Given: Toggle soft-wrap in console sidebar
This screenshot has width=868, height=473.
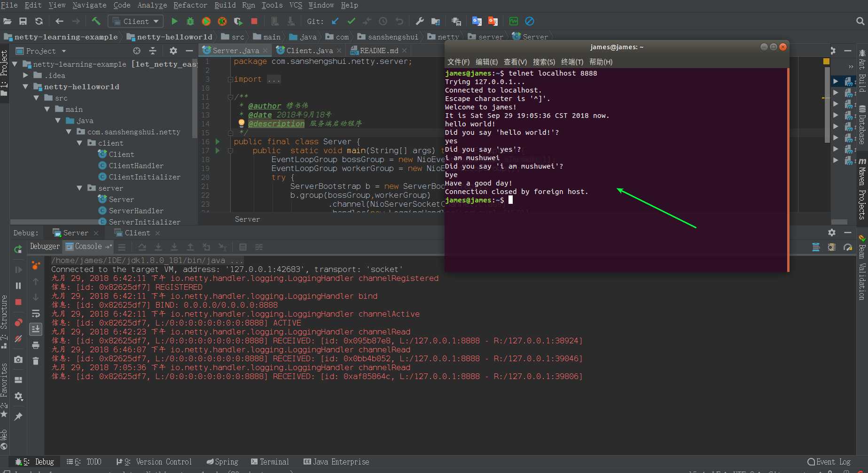Looking at the screenshot, I should tap(36, 313).
